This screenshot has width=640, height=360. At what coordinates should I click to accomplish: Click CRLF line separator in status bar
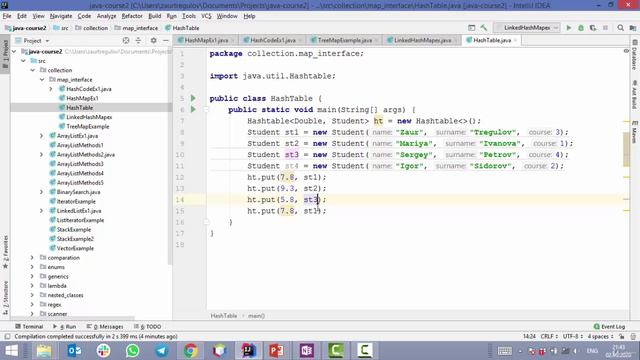(x=549, y=337)
